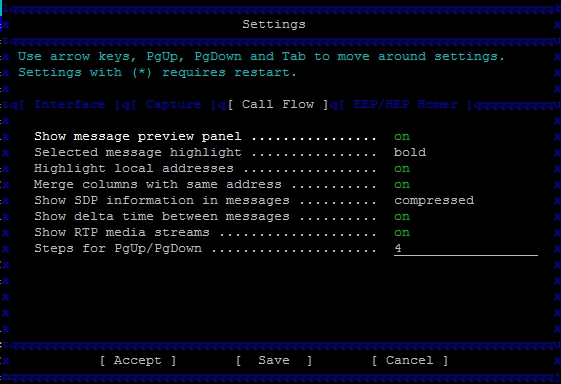
Task: Open the Capture settings tab
Action: [173, 104]
